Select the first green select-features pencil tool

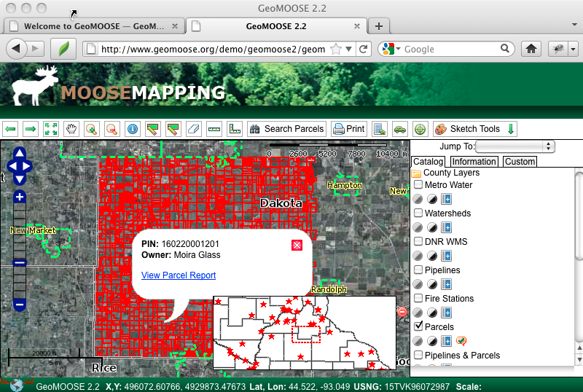tap(153, 129)
